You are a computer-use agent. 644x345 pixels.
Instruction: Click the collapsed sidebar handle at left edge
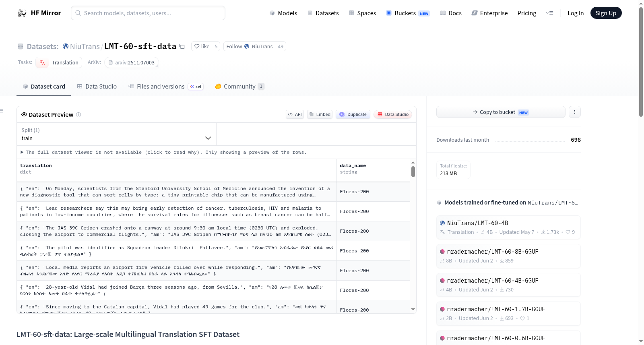click(x=2, y=111)
